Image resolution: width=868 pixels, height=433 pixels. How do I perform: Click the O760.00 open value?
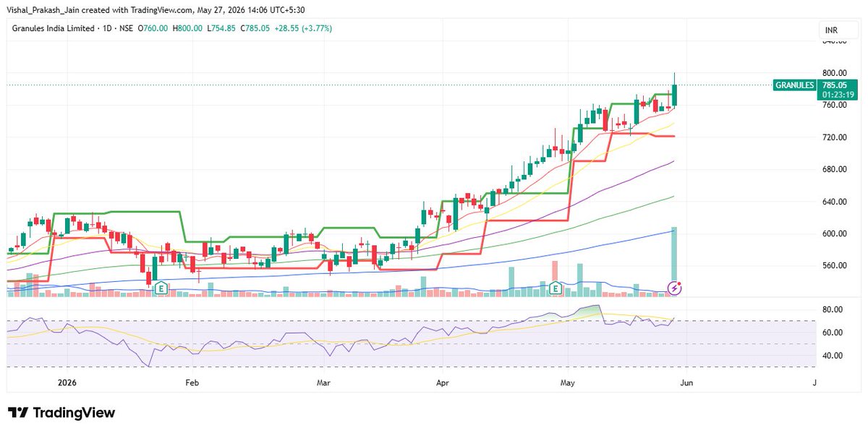coord(155,28)
